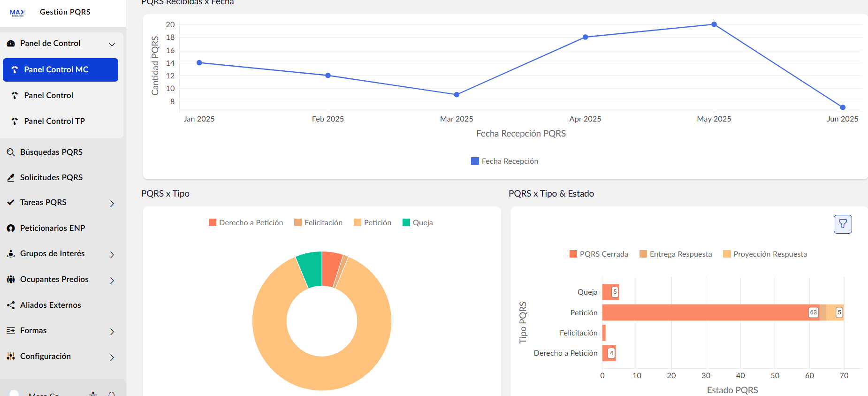
Task: Hide PQRS Cerrada series via legend
Action: click(x=599, y=254)
